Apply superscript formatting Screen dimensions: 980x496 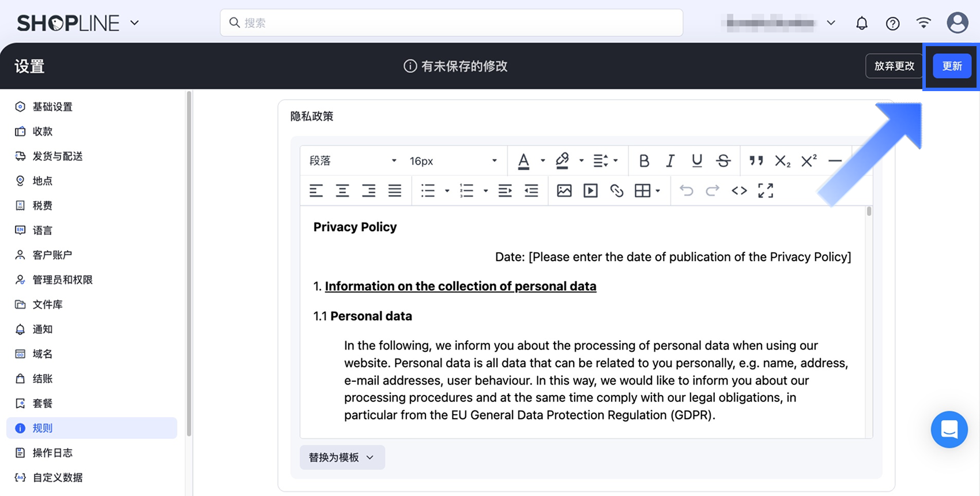coord(809,161)
